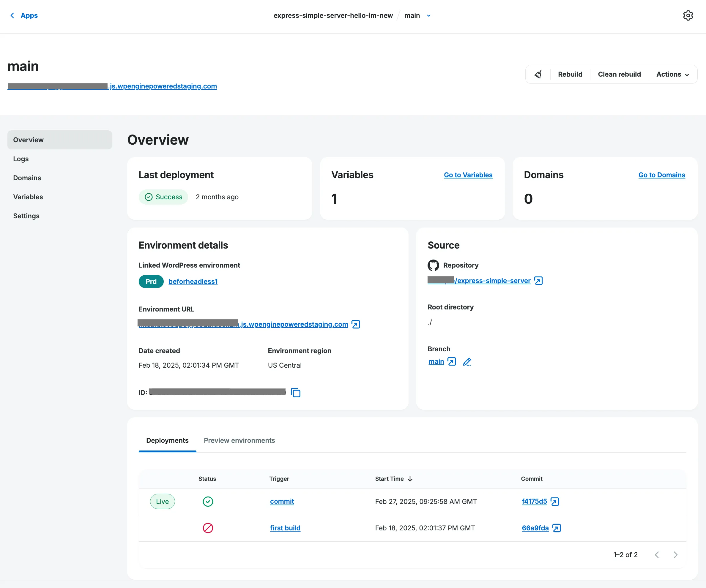The width and height of the screenshot is (706, 588).
Task: Click the Status column header
Action: tap(207, 479)
